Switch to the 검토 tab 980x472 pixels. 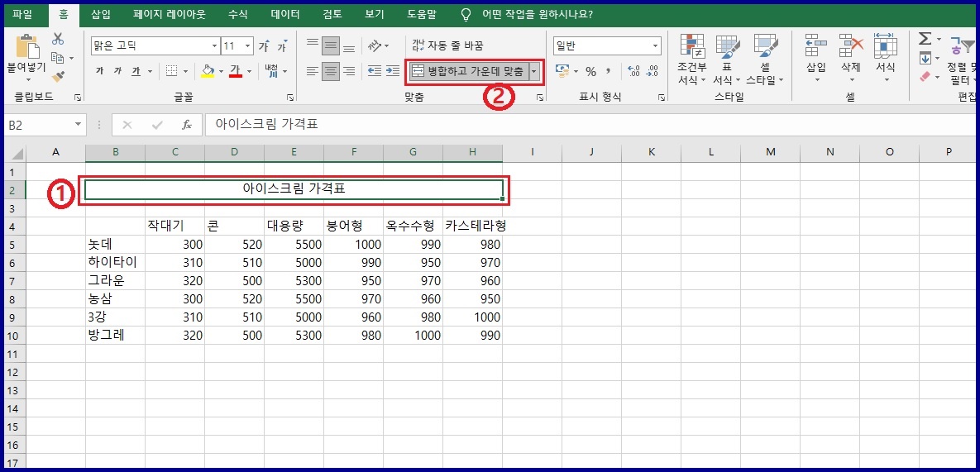point(332,14)
